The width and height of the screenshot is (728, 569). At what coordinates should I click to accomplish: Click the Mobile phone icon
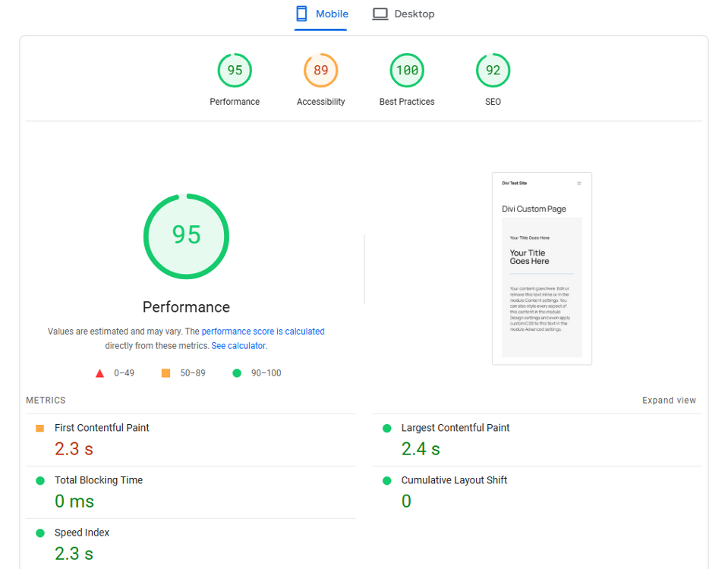point(301,14)
